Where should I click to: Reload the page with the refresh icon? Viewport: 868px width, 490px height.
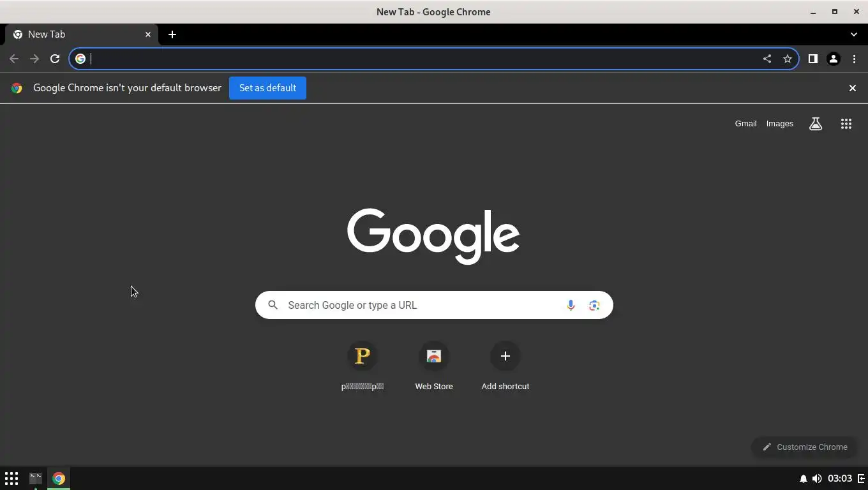tap(55, 59)
